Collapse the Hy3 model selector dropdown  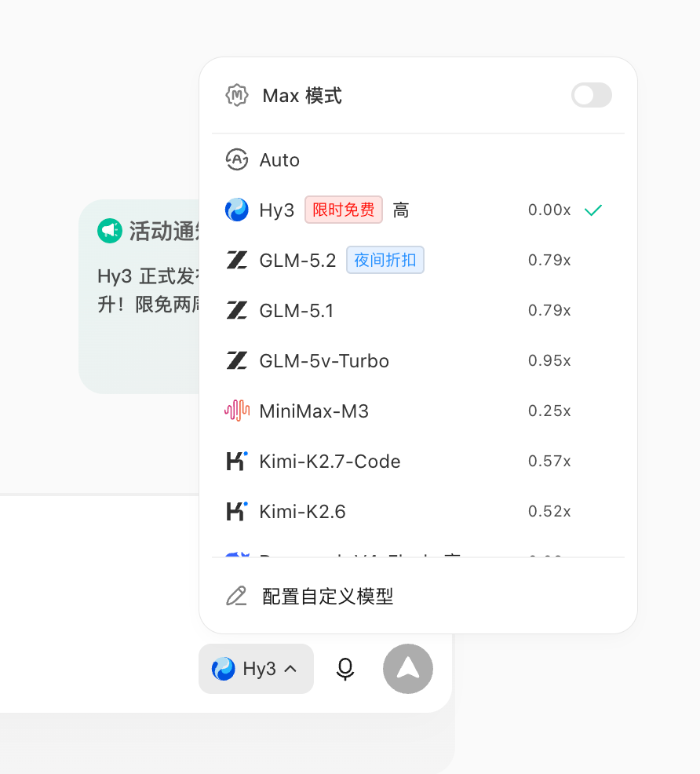click(256, 669)
